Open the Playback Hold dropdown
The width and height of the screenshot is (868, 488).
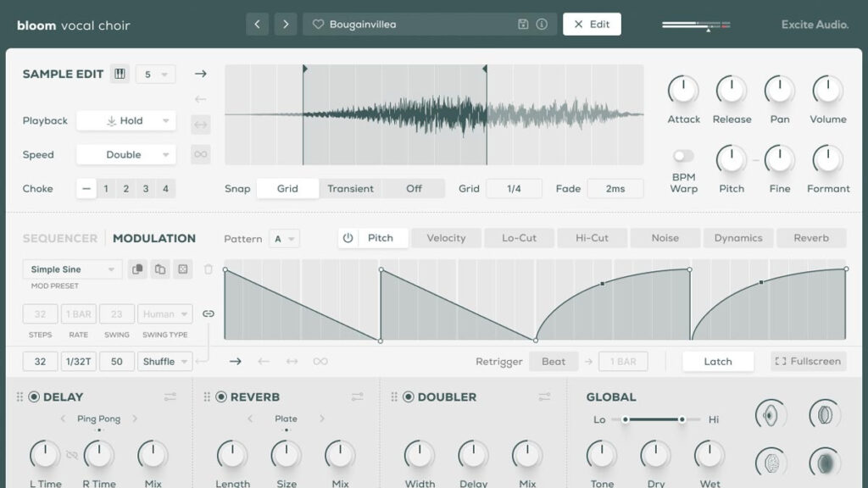tap(126, 120)
